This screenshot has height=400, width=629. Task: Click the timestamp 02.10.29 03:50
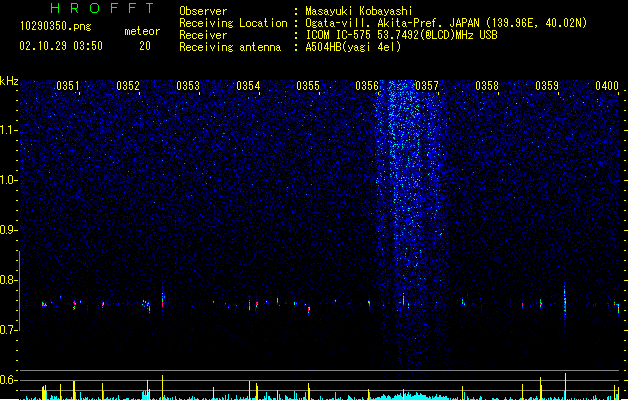61,46
